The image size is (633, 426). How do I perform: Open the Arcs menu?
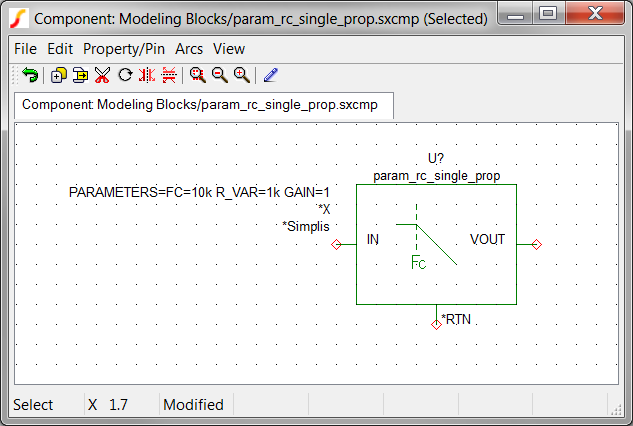point(189,48)
